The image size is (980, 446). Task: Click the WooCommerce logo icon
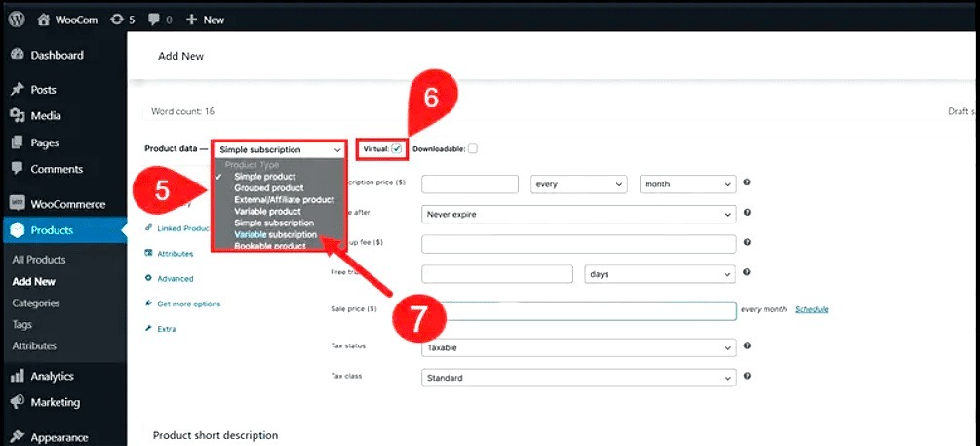18,204
